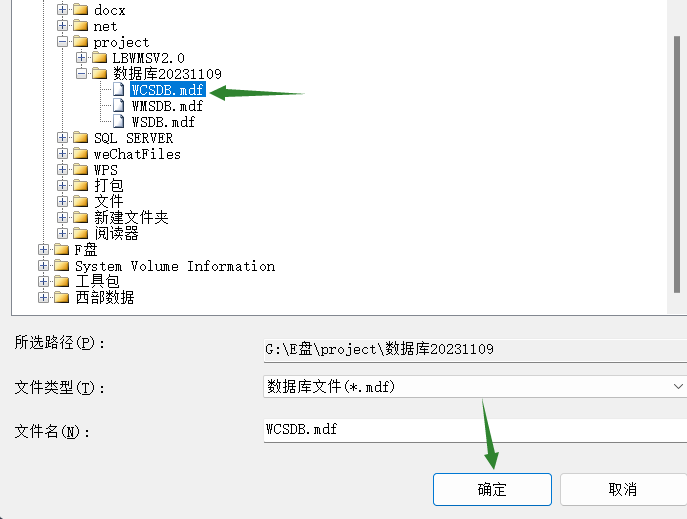Select the 工具包 folder label
This screenshot has height=519, width=687.
coord(97,281)
